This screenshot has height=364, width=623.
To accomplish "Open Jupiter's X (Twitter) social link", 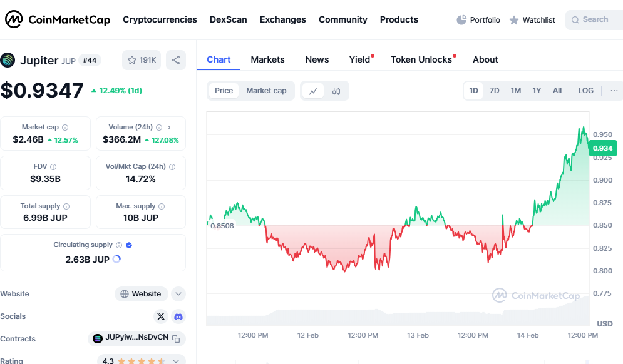I will 161,316.
